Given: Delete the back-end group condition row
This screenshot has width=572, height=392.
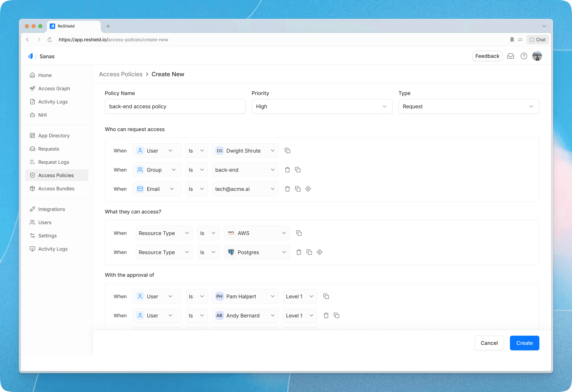Looking at the screenshot, I should click(x=287, y=170).
